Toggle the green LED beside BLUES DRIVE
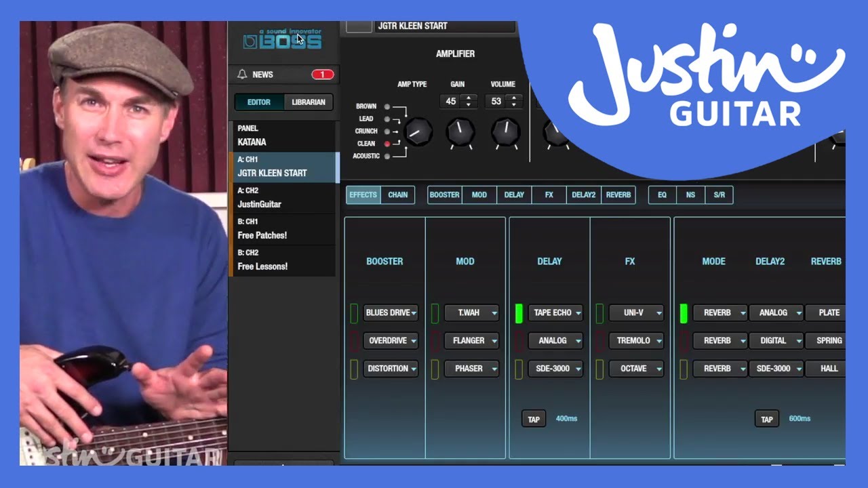This screenshot has width=868, height=488. click(354, 313)
